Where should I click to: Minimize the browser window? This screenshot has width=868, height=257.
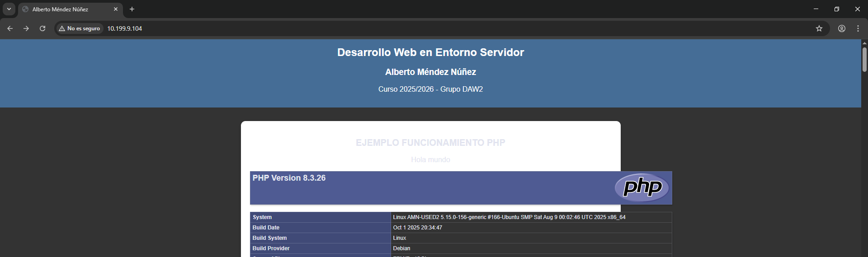pyautogui.click(x=816, y=9)
